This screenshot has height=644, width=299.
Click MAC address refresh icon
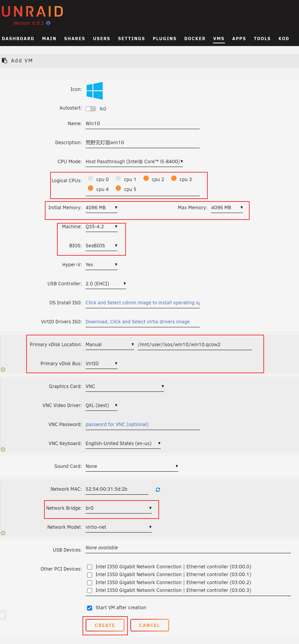click(158, 490)
